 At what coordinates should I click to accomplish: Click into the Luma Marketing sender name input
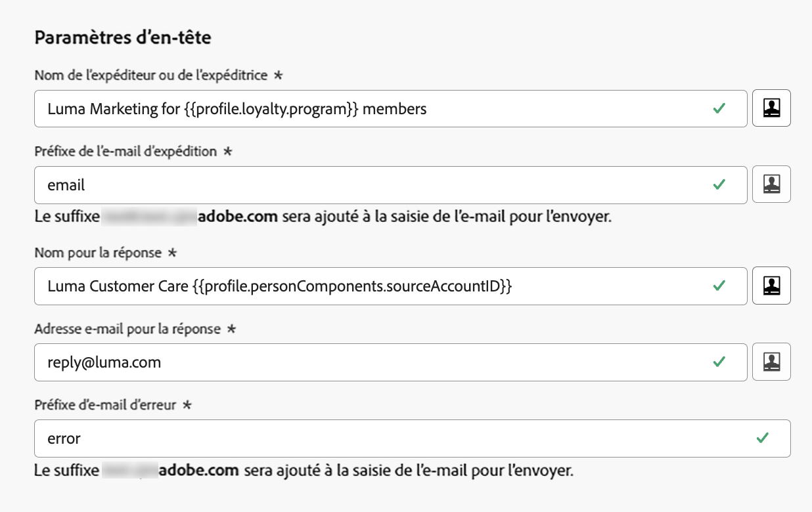coord(368,108)
